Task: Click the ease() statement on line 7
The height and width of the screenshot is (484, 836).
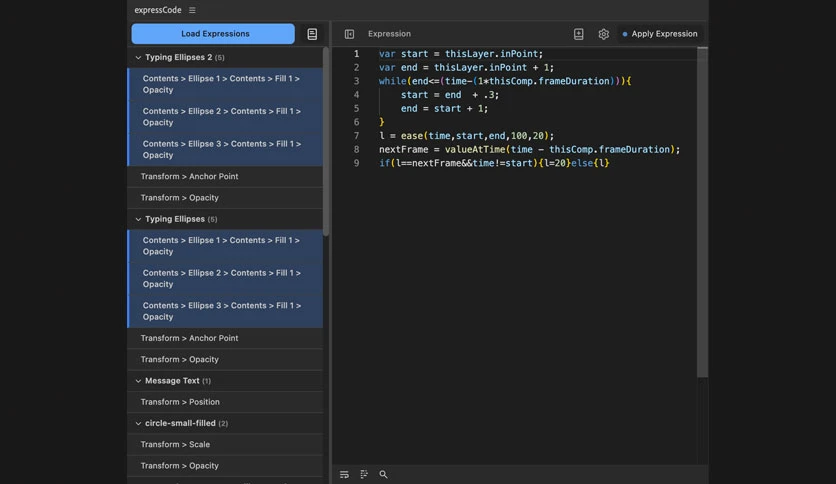Action: pos(467,136)
